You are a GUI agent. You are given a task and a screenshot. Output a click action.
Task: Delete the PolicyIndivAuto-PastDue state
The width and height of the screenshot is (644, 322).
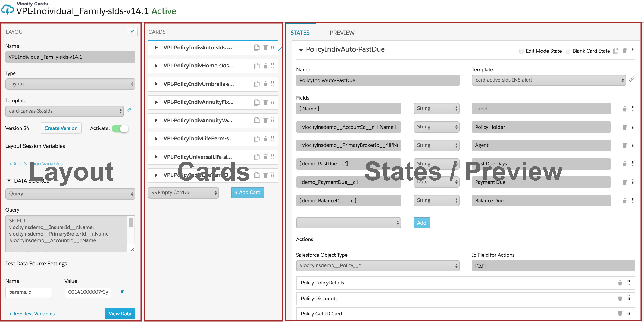click(625, 51)
